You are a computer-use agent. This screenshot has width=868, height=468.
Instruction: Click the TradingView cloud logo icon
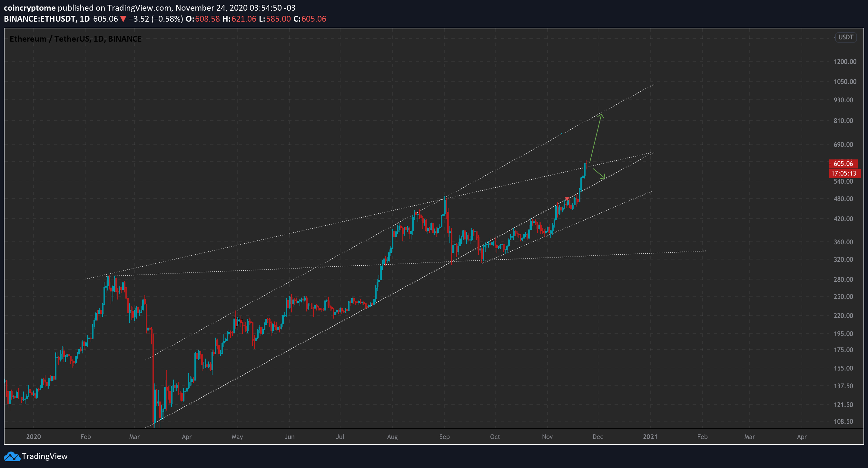tap(12, 456)
